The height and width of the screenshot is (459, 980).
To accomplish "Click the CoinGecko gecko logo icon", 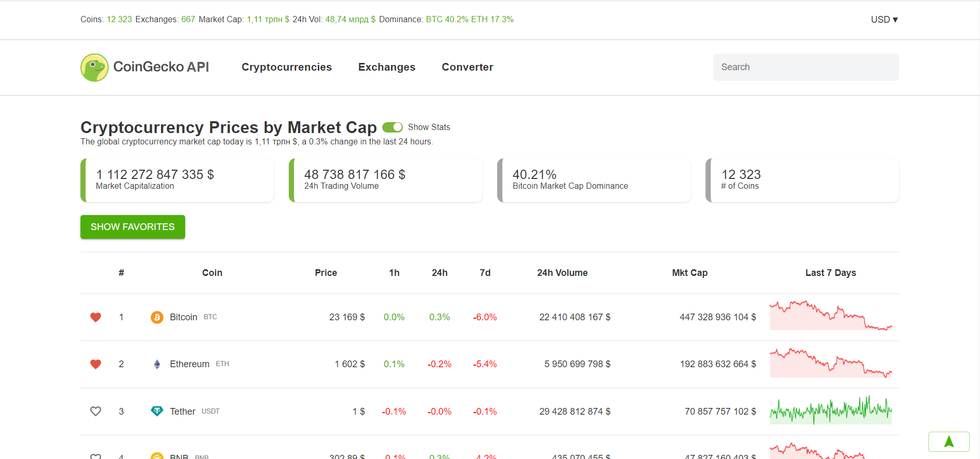I will click(x=94, y=68).
